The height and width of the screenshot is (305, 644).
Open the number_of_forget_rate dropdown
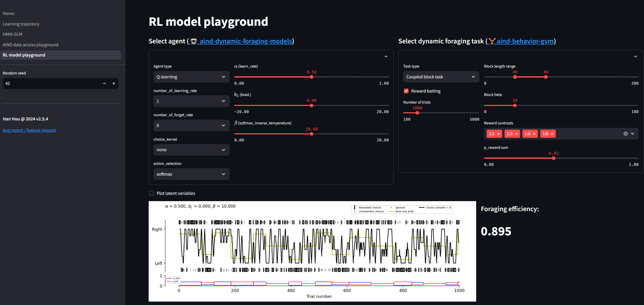click(x=191, y=125)
